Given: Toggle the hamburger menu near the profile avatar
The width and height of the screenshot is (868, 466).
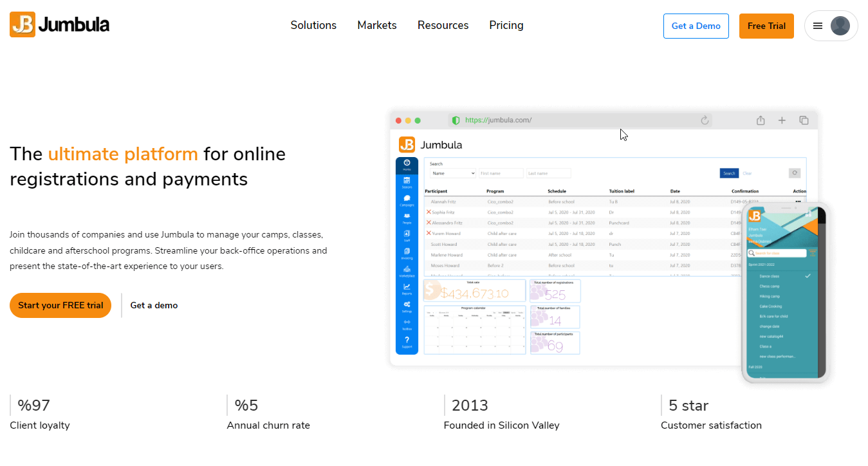Looking at the screenshot, I should click(818, 25).
